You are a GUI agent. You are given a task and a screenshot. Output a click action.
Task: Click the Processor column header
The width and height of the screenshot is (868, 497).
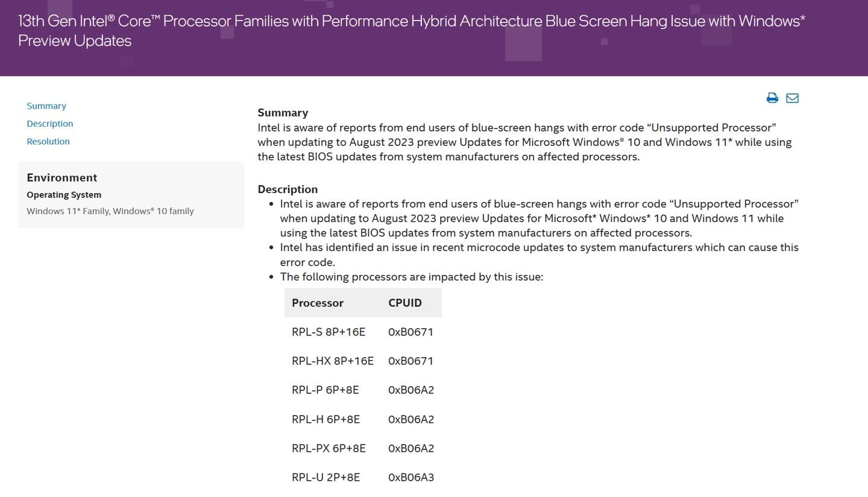pos(318,303)
